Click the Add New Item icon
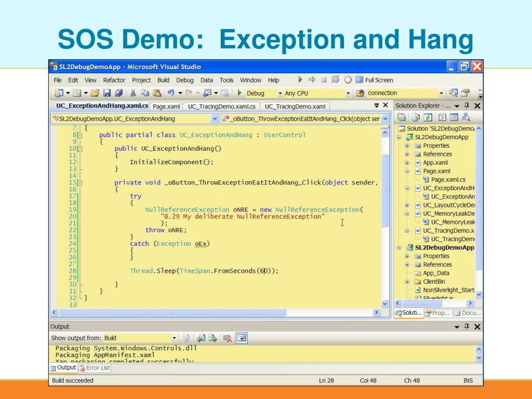Viewport: 532px width, 399px height. [77, 93]
